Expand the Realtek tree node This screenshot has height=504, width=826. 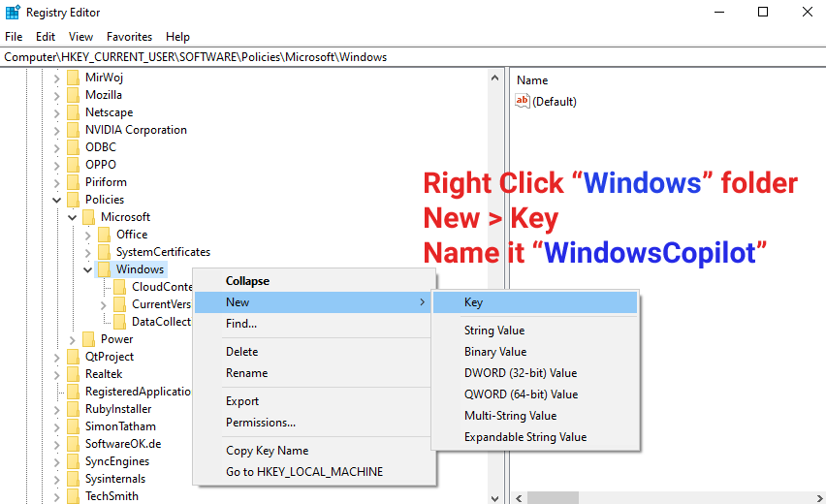pos(57,374)
